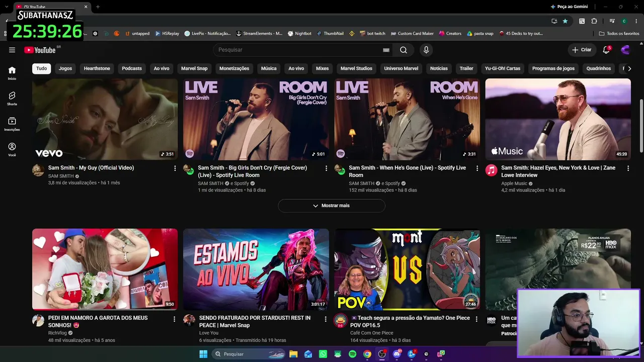The width and height of the screenshot is (644, 362).
Task: Focus the Pesquisar search field
Action: (299, 50)
